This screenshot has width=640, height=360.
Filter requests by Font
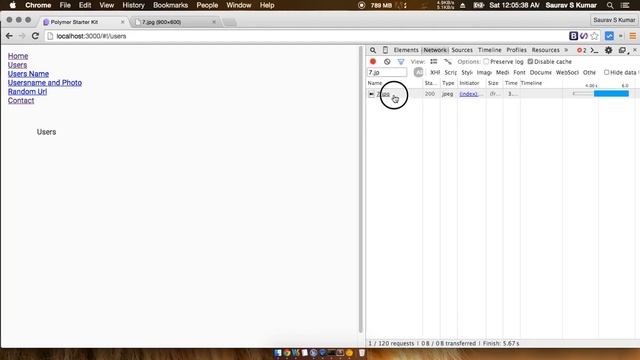[x=519, y=72]
